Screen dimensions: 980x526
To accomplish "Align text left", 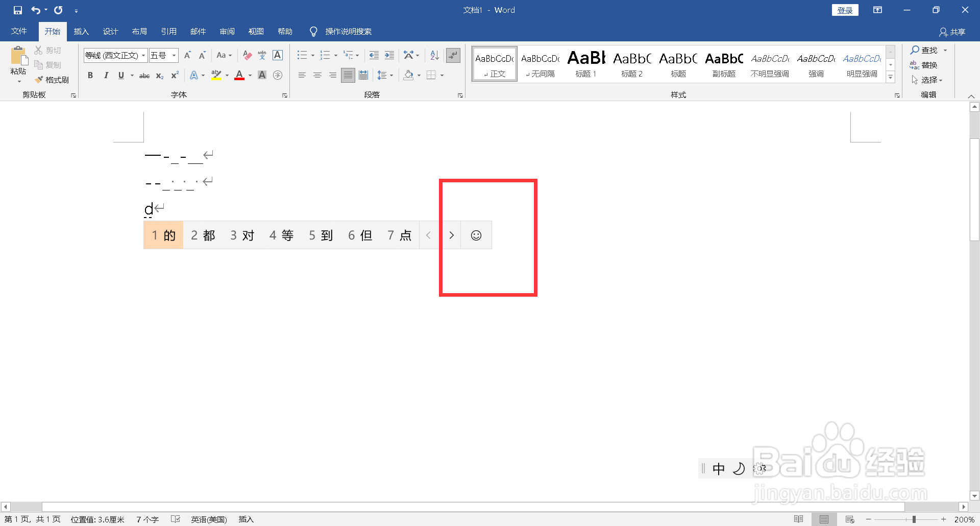I will [302, 76].
